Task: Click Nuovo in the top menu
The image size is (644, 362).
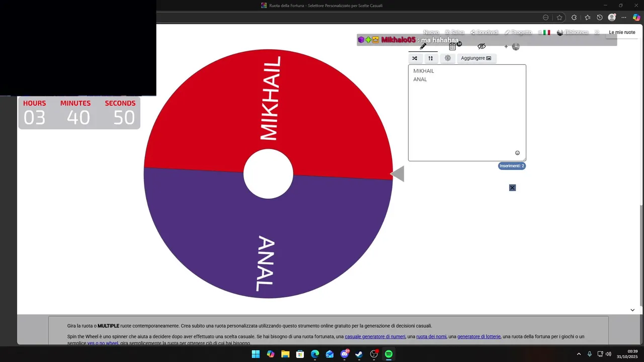Action: click(x=431, y=32)
